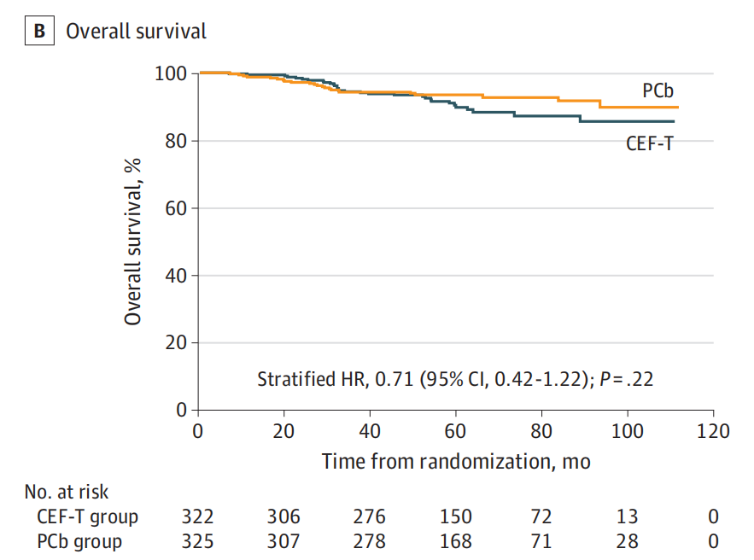The width and height of the screenshot is (754, 560).
Task: Click the 150 at-risk count
Action: (455, 516)
